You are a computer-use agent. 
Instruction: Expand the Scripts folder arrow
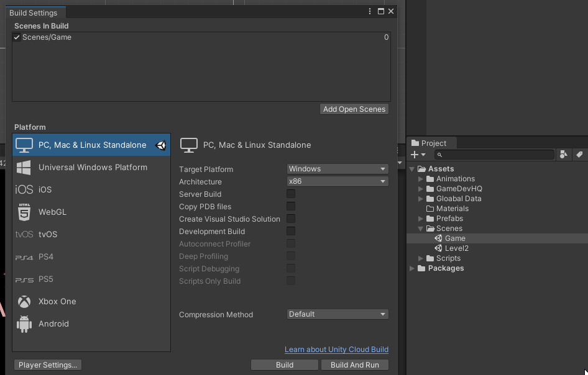pos(420,258)
